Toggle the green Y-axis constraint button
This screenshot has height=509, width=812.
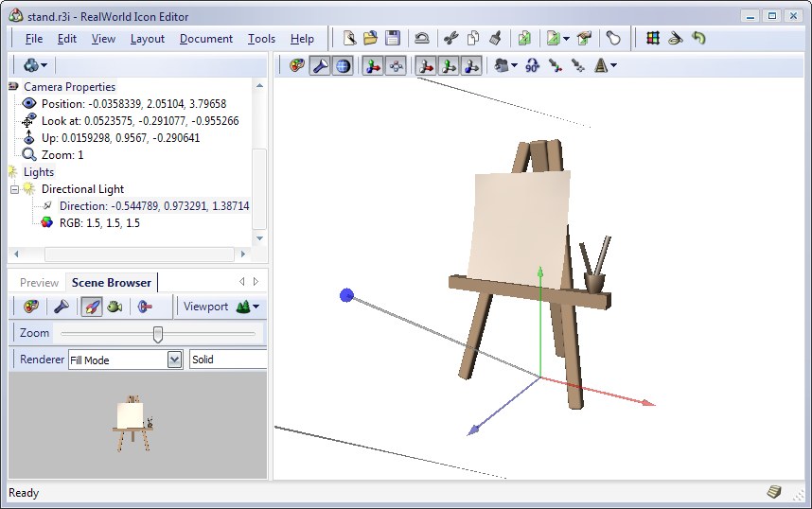coord(449,66)
